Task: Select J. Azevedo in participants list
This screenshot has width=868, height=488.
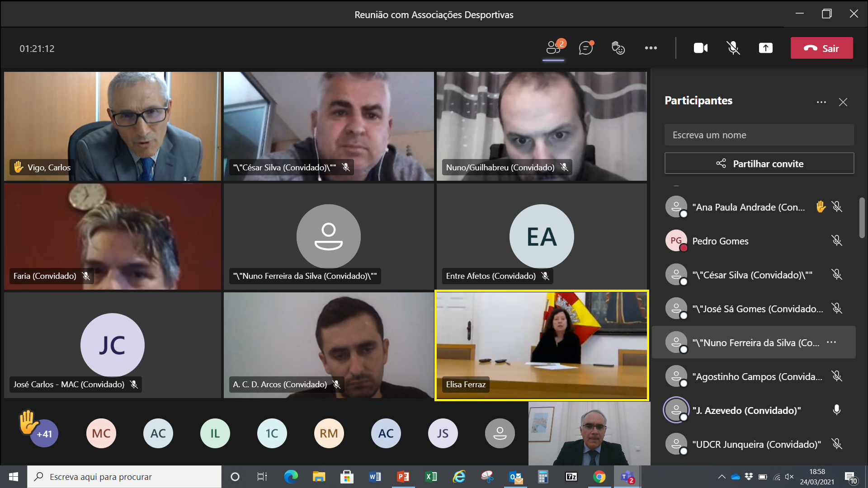Action: pos(746,410)
